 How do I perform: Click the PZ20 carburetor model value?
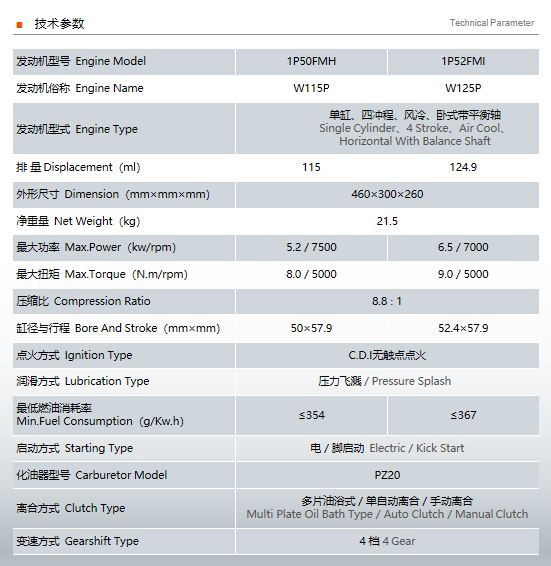coord(387,475)
